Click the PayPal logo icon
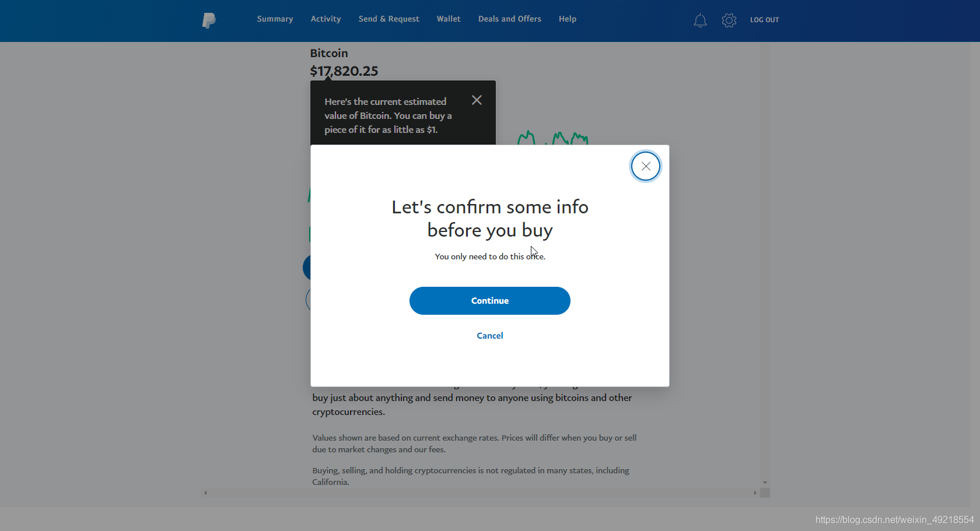 [209, 20]
